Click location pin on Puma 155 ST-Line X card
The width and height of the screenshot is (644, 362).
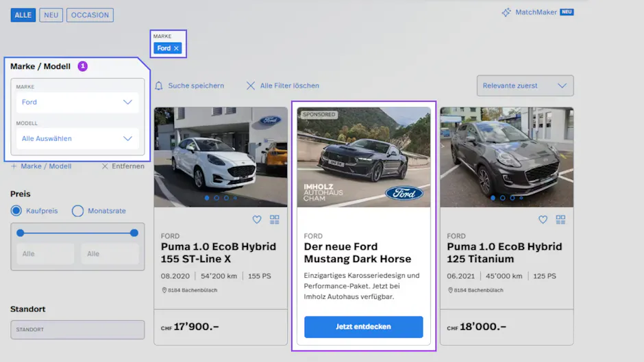(164, 290)
